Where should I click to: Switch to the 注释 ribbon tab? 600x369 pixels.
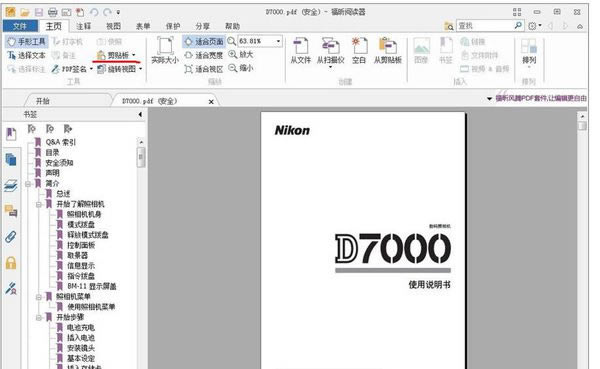pos(83,26)
